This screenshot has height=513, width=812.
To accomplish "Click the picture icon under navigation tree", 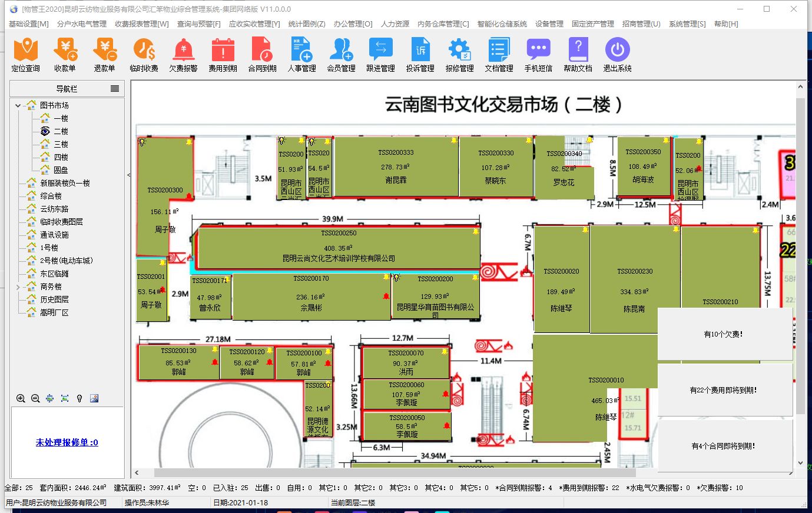I will coord(94,398).
